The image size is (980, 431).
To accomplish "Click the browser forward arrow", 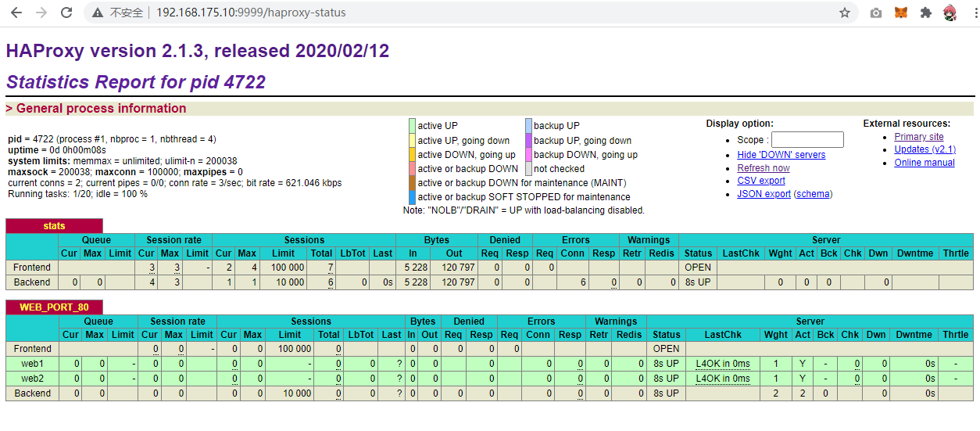I will (41, 13).
